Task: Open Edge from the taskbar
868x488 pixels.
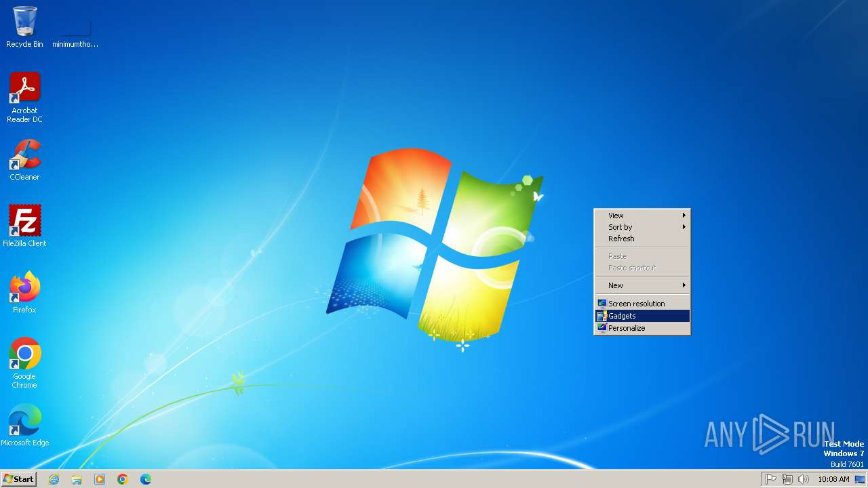Action: pos(146,479)
